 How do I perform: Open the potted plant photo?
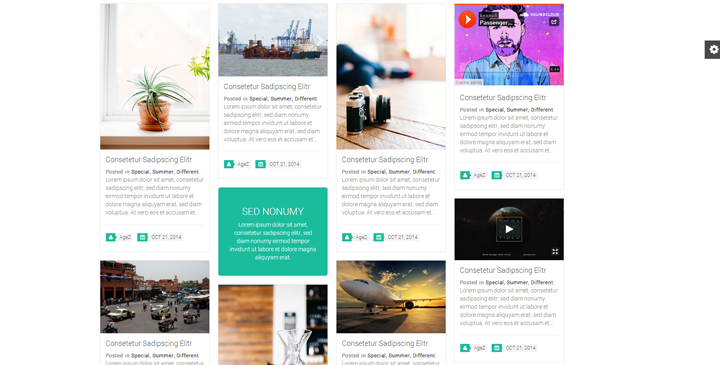[155, 77]
